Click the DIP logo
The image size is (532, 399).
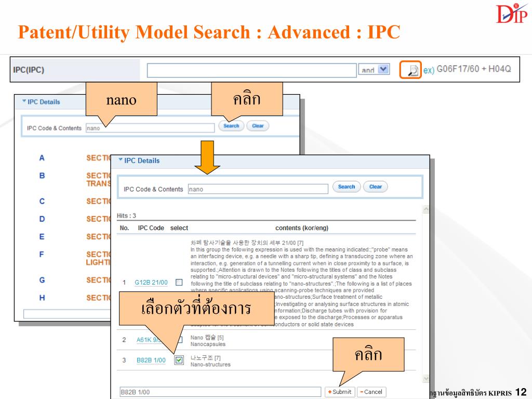pyautogui.click(x=512, y=14)
